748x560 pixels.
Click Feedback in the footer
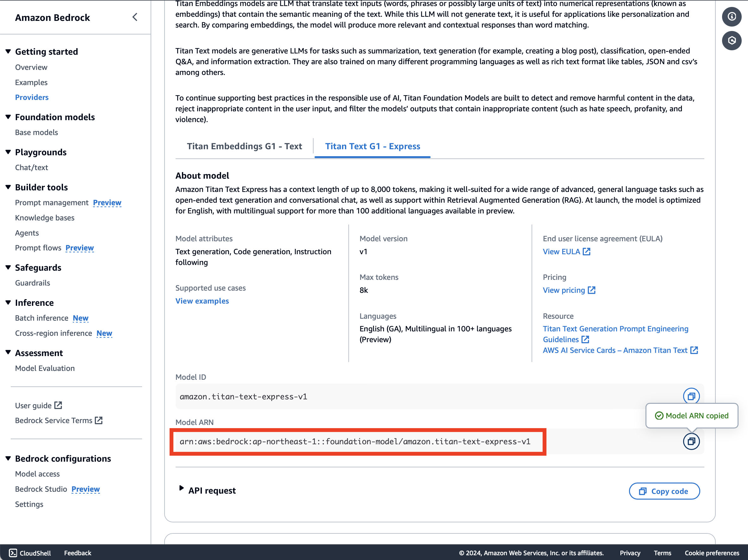[78, 553]
